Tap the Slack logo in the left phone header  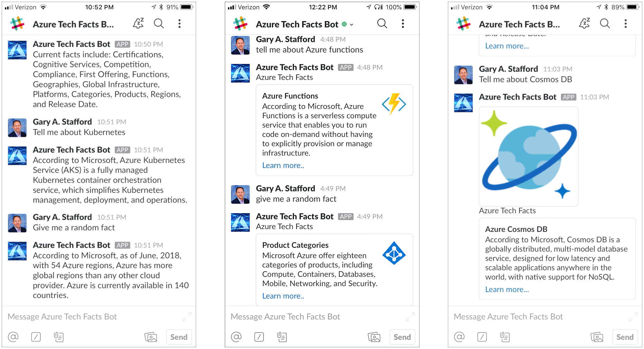coord(17,23)
